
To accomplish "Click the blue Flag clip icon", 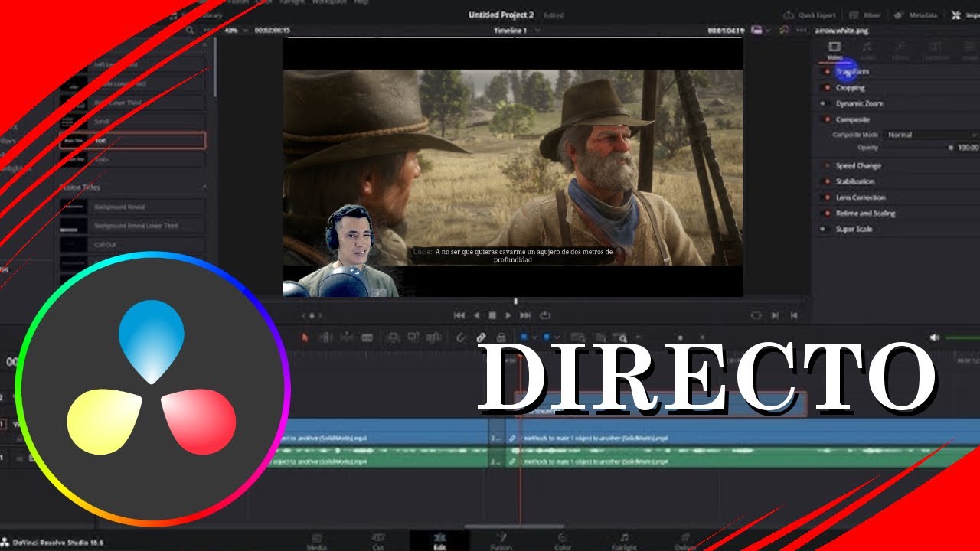I will pyautogui.click(x=524, y=337).
